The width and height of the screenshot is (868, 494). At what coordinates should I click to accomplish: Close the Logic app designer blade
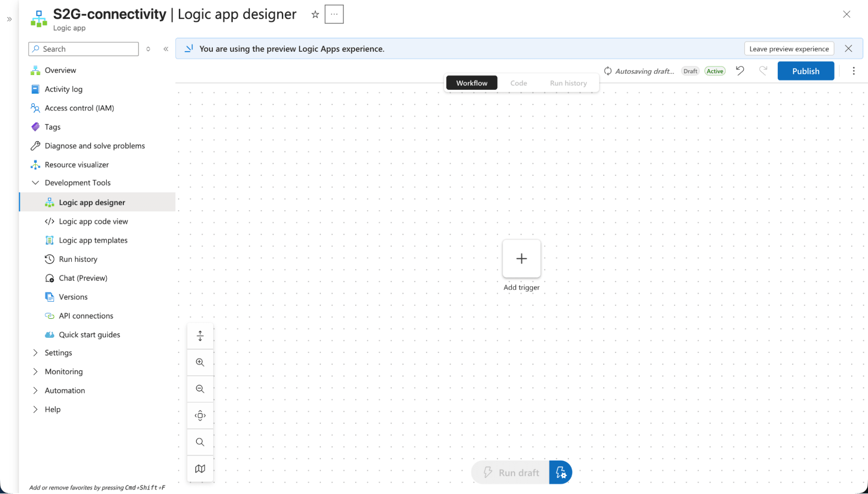click(x=846, y=14)
